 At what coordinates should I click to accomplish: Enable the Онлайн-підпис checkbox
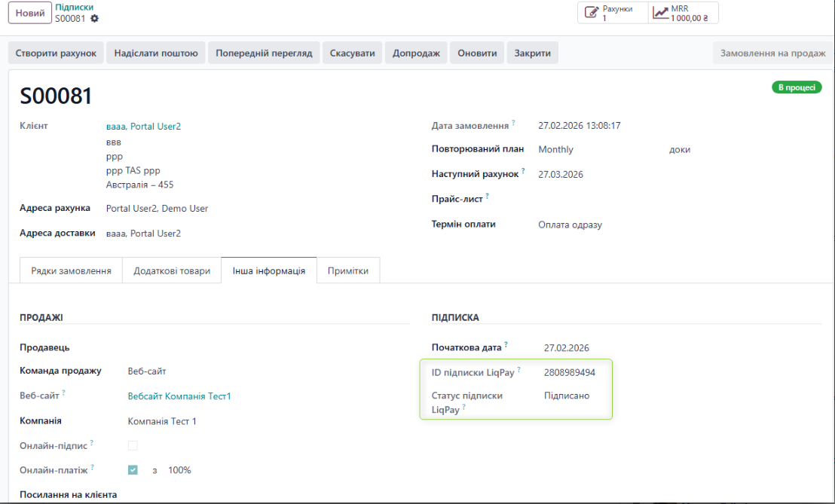pos(133,445)
